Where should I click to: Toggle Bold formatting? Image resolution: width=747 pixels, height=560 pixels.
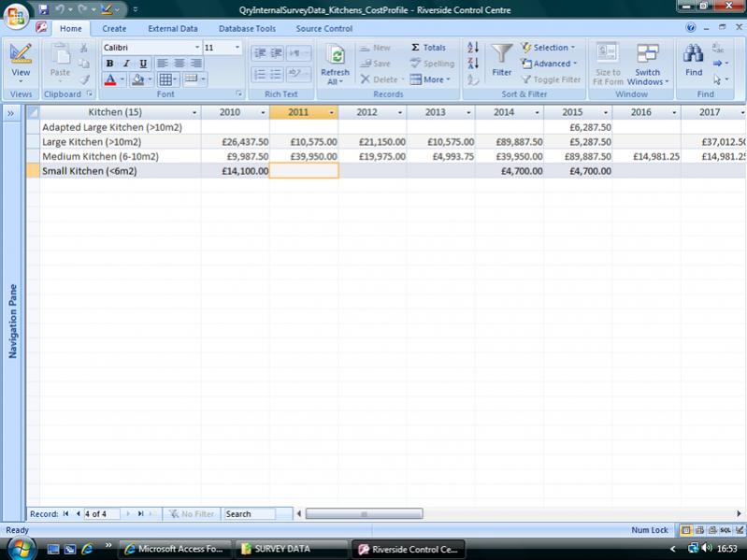point(110,64)
